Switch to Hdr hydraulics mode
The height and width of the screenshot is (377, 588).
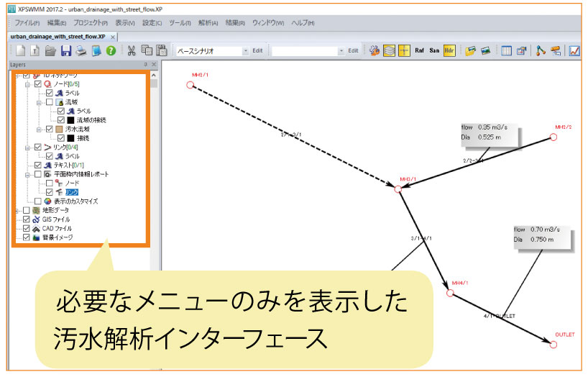click(x=449, y=50)
